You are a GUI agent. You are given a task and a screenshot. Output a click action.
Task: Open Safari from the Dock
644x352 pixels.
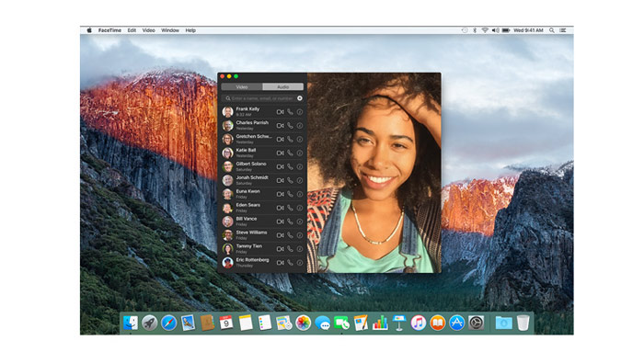click(x=168, y=323)
